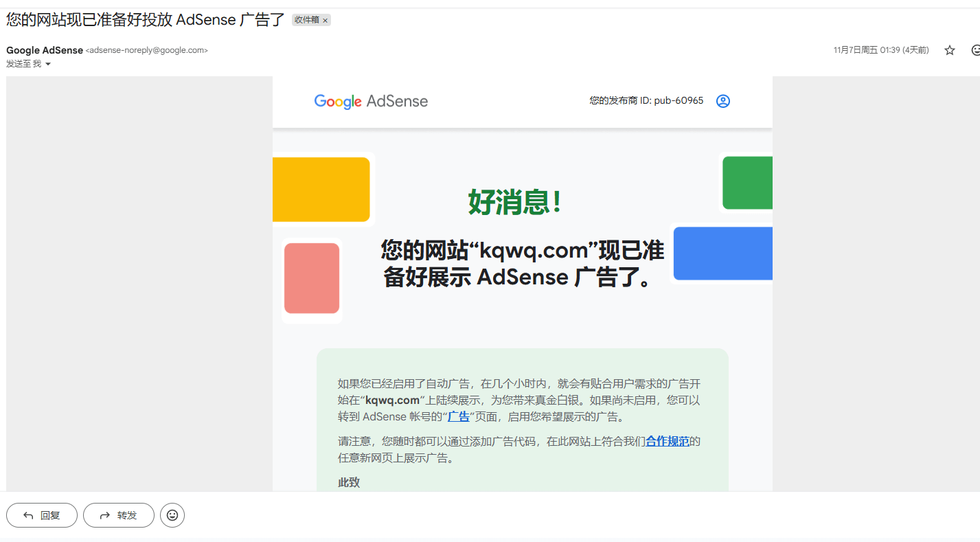Image resolution: width=980 pixels, height=542 pixels.
Task: Click the yellow rectangle in the banner
Action: click(321, 190)
